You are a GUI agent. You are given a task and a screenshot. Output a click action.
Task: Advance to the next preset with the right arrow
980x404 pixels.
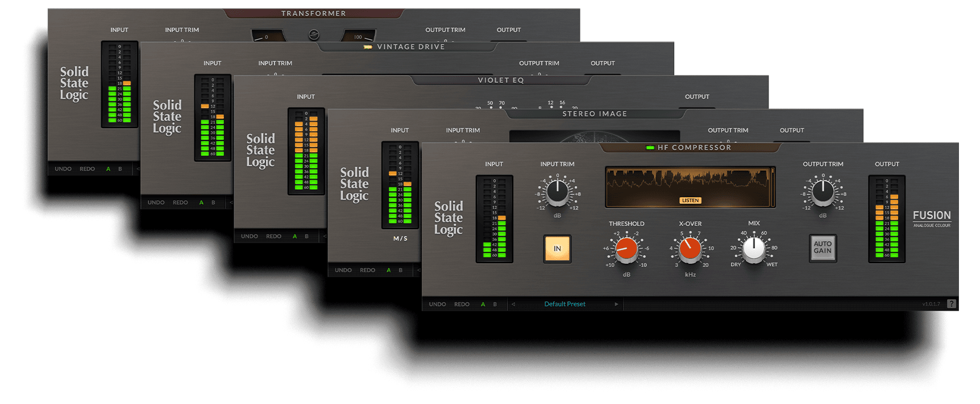coord(616,304)
